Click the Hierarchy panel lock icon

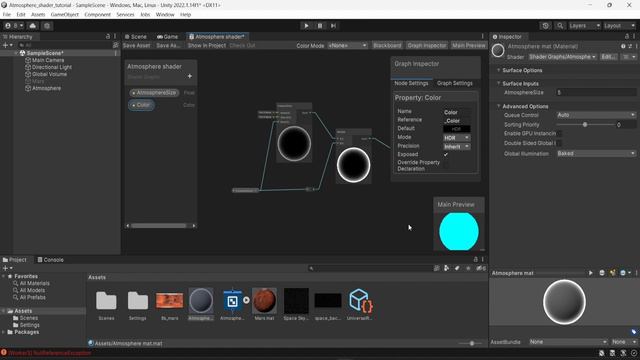108,36
